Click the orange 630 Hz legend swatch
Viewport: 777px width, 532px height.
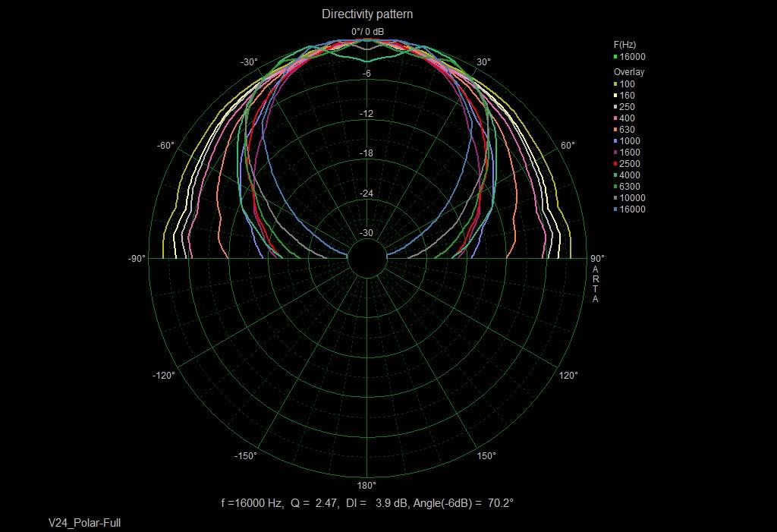tap(615, 130)
